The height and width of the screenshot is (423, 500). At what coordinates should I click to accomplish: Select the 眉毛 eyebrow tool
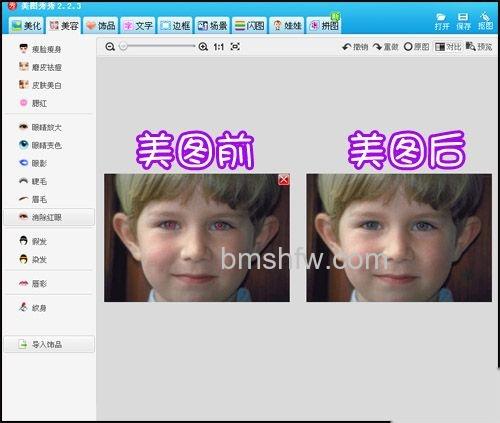[x=33, y=199]
